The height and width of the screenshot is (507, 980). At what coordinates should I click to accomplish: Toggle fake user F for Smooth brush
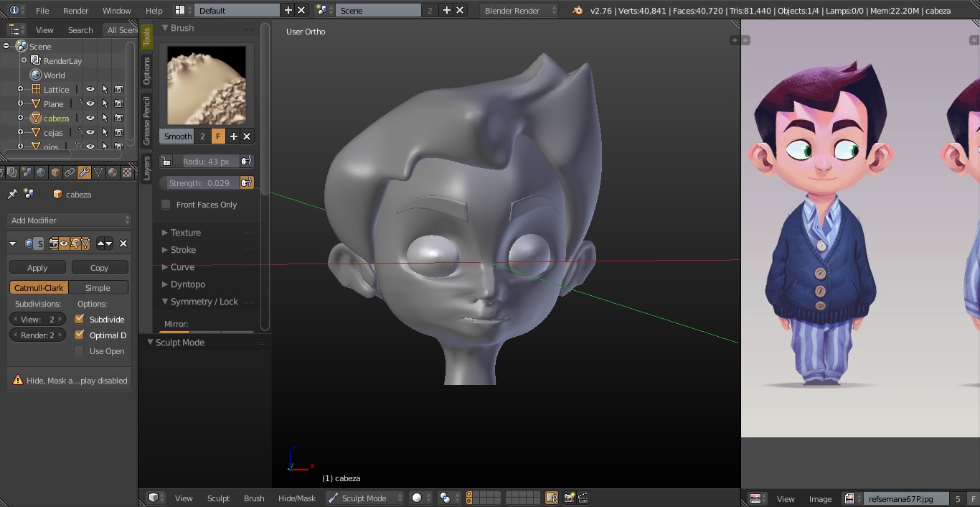(217, 136)
